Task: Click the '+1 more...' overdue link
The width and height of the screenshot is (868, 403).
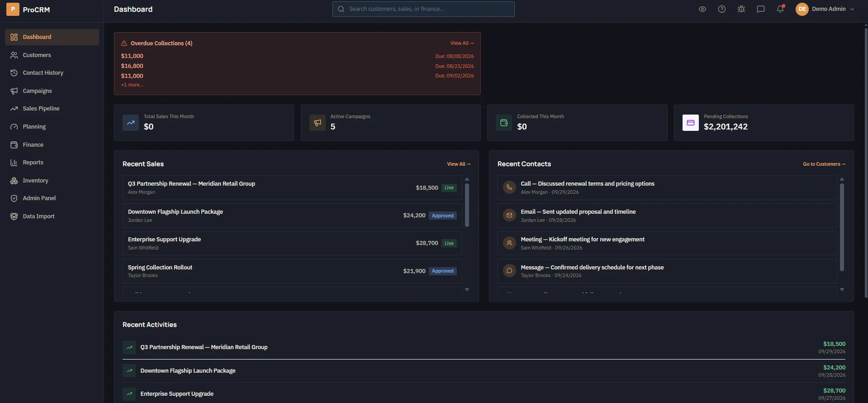Action: [132, 85]
